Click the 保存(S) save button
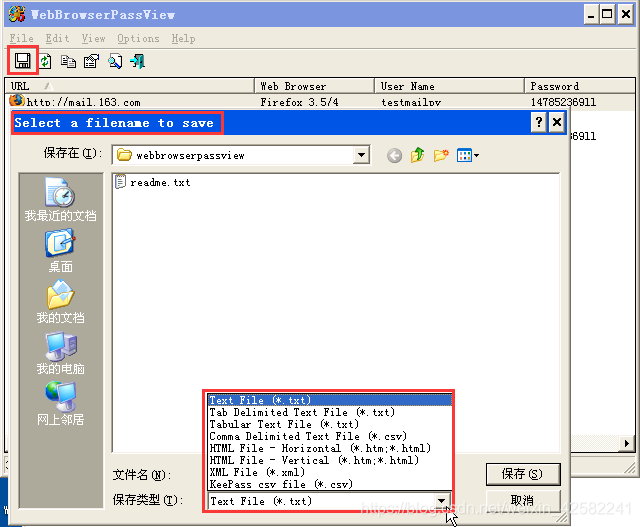The width and height of the screenshot is (640, 527). pos(523,474)
